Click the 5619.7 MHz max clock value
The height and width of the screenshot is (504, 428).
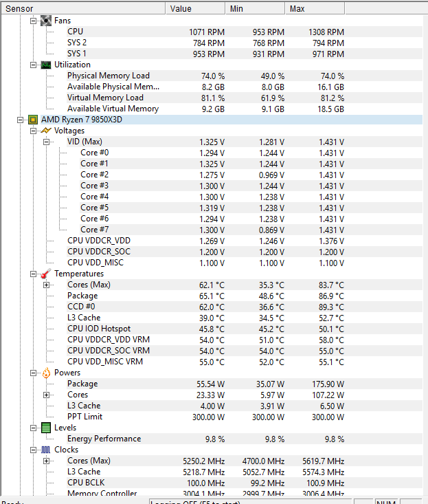(x=323, y=461)
